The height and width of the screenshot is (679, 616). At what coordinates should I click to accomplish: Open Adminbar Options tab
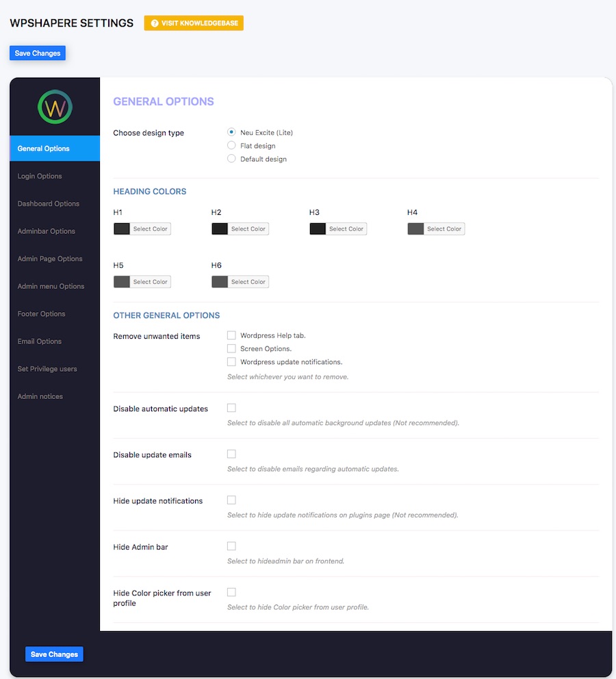55,231
